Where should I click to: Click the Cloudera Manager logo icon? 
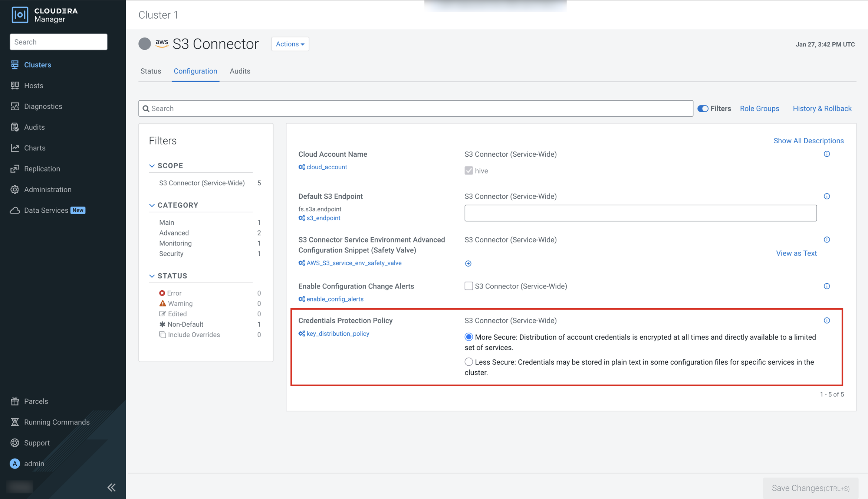pos(20,15)
